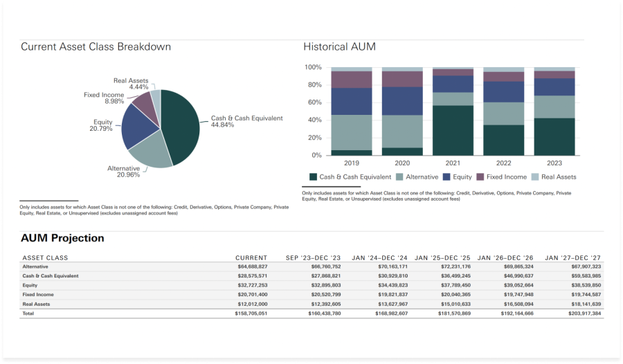The image size is (623, 364).
Task: Click the 2019 stacked bar in Historical AUM
Action: point(352,111)
